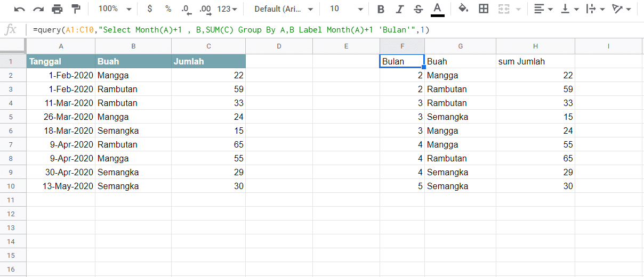
Task: Toggle Bold formatting
Action: [381, 9]
